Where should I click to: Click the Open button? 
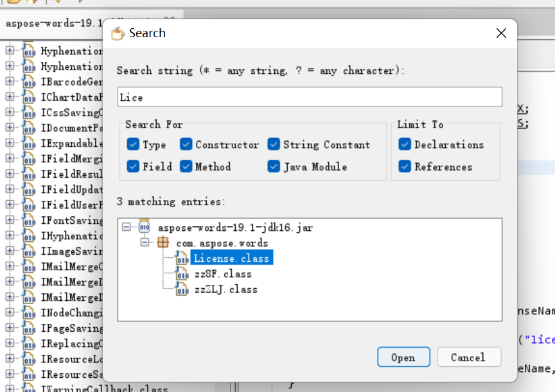click(x=403, y=357)
